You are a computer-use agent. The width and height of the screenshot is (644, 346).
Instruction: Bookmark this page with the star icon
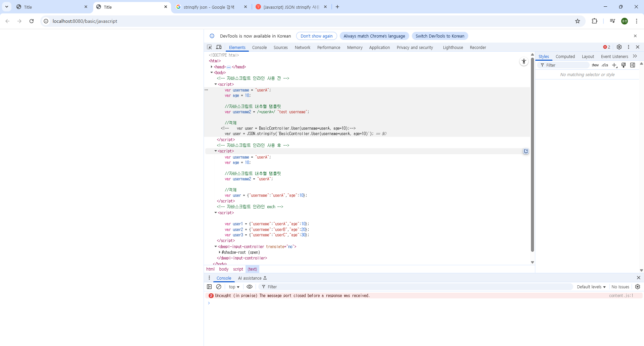tap(578, 21)
